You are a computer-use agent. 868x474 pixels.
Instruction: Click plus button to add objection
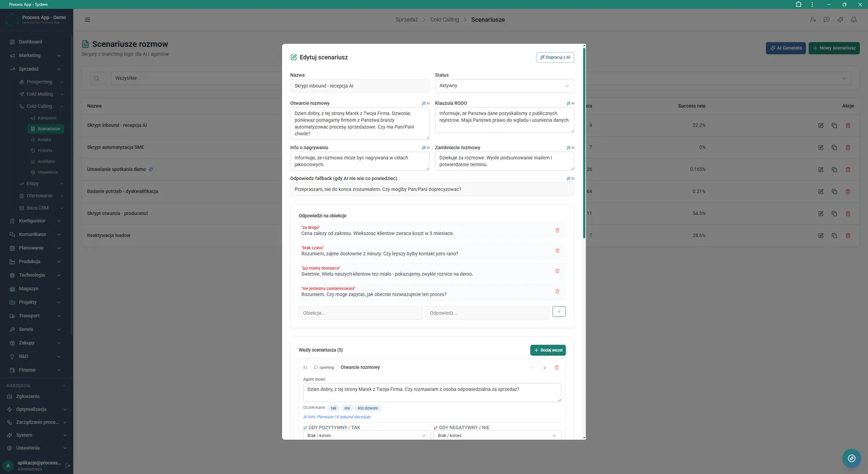coord(559,312)
